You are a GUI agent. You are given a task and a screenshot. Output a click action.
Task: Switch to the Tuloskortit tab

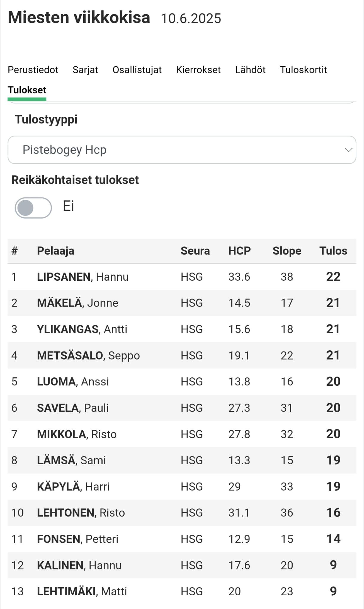tap(303, 70)
